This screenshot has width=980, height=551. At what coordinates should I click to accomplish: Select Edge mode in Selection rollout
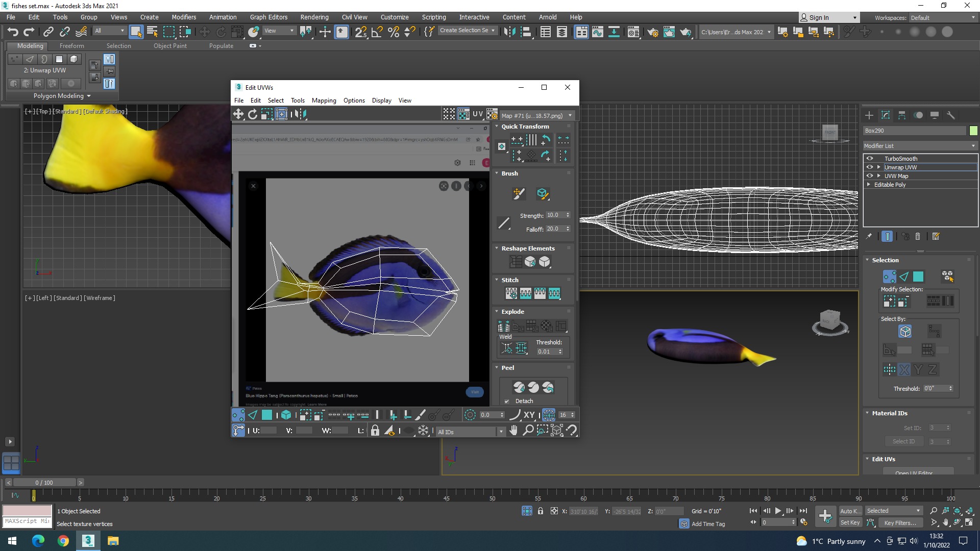coord(904,277)
